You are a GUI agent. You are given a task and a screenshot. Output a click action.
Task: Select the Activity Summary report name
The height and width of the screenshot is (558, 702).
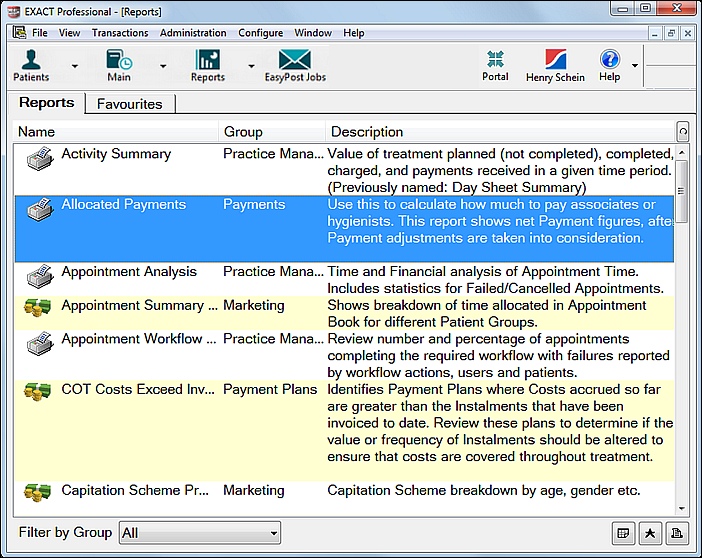(x=116, y=154)
